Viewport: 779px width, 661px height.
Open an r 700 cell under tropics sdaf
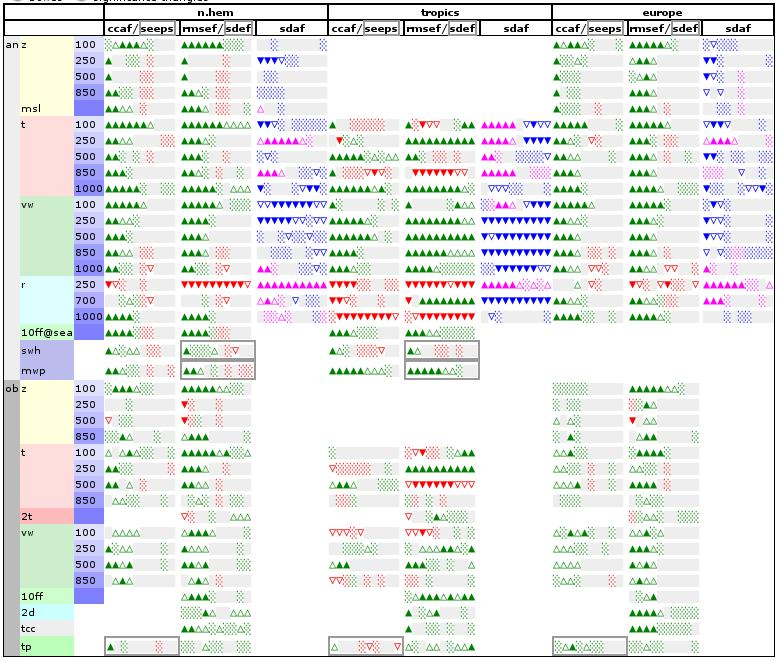pos(516,301)
